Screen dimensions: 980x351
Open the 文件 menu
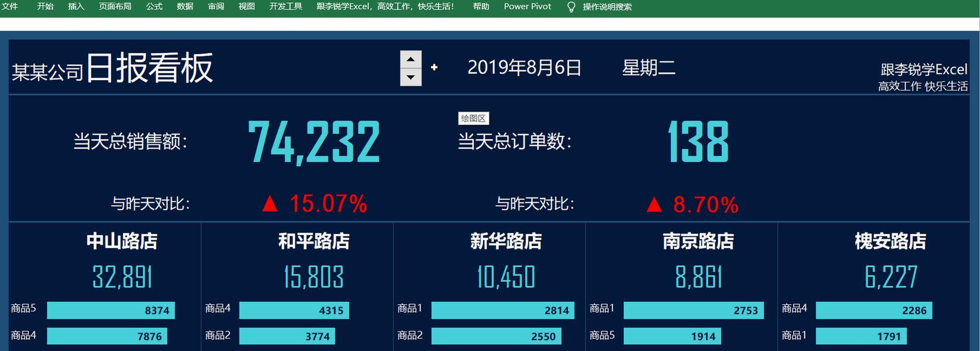pyautogui.click(x=10, y=7)
